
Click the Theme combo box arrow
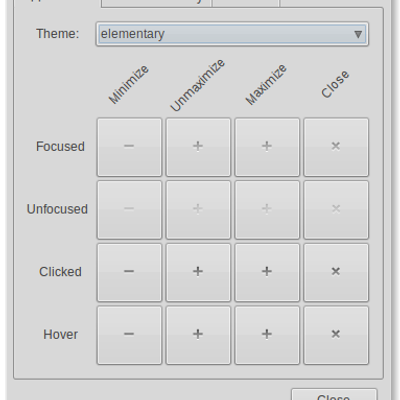pos(358,34)
